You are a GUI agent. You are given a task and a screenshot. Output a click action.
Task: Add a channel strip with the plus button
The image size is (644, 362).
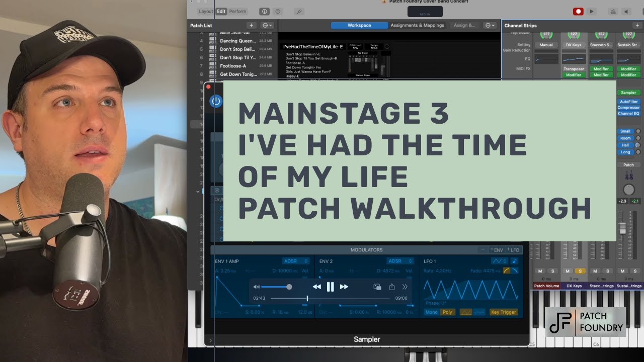coord(637,25)
